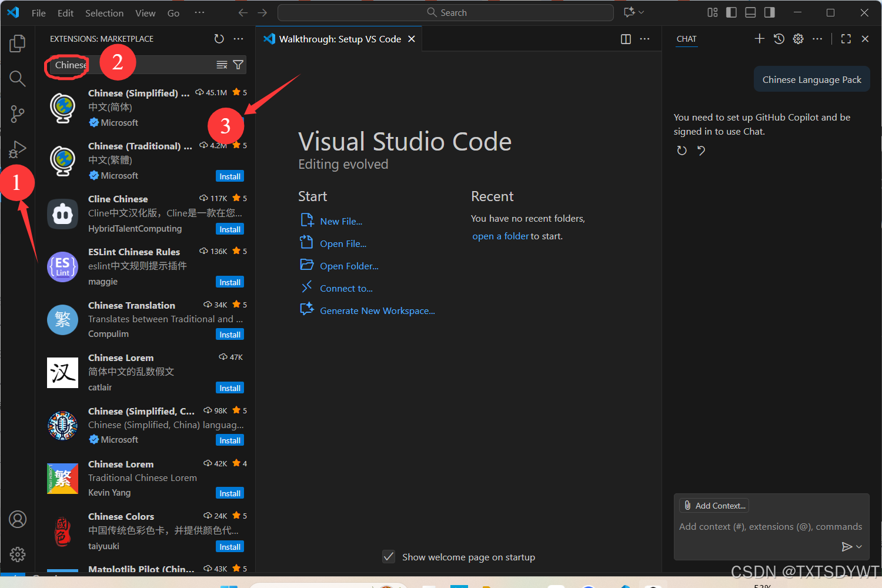Click the open a folder link

[x=500, y=236]
